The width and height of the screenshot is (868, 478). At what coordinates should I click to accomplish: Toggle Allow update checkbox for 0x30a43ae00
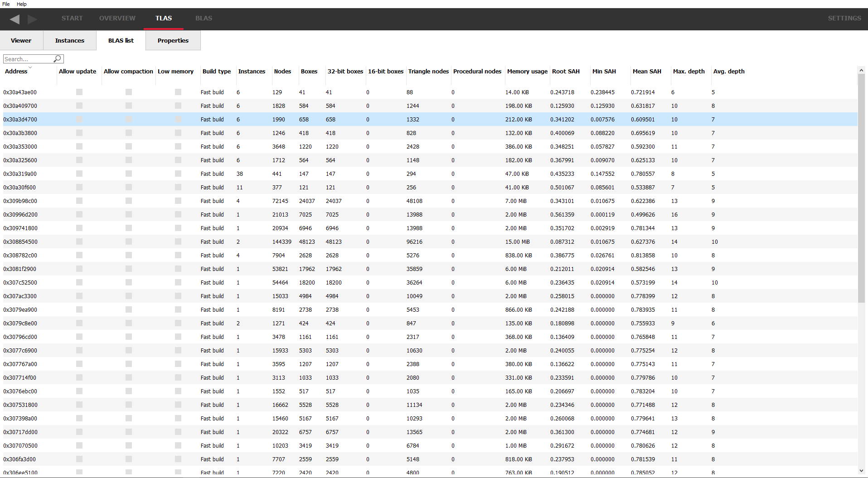click(79, 92)
